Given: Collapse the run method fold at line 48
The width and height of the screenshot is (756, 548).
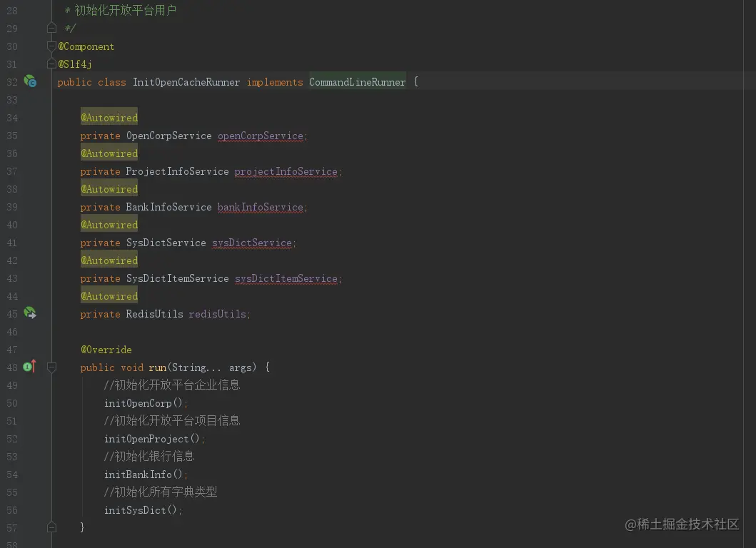Looking at the screenshot, I should 51,367.
